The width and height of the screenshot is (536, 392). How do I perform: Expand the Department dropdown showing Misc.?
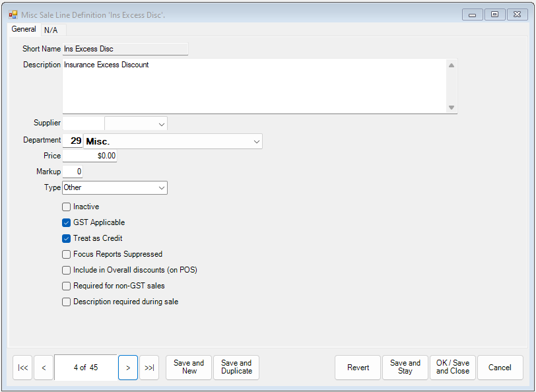click(x=257, y=141)
